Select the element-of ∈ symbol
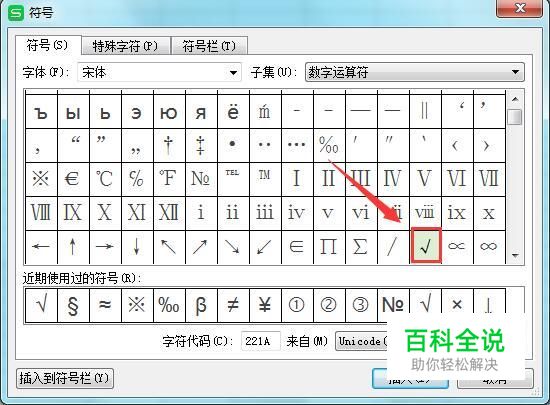 tap(297, 247)
